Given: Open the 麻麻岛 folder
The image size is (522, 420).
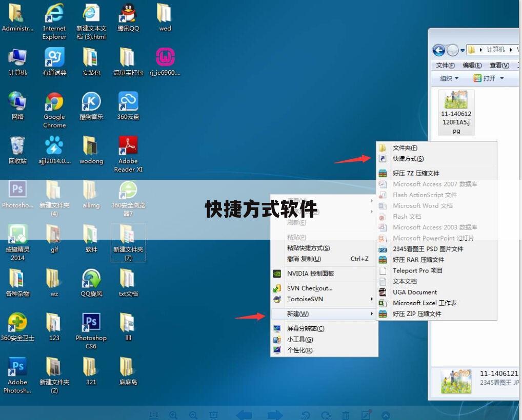Looking at the screenshot, I should coord(128,371).
